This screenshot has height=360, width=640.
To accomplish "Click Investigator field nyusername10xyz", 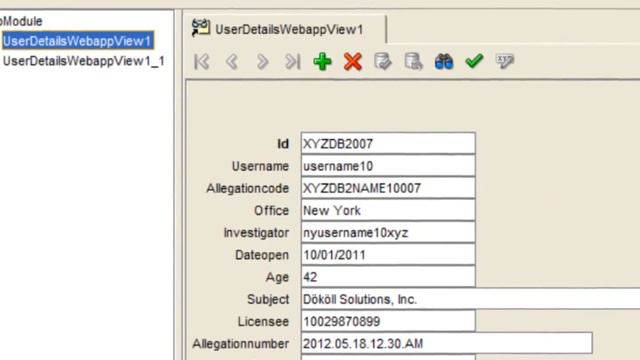I will coord(388,232).
